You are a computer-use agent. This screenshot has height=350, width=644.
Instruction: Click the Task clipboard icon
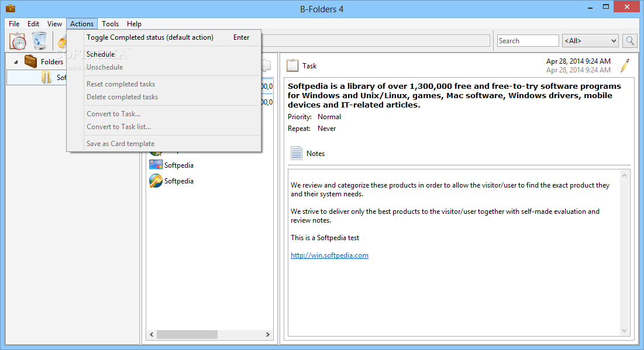click(x=292, y=65)
